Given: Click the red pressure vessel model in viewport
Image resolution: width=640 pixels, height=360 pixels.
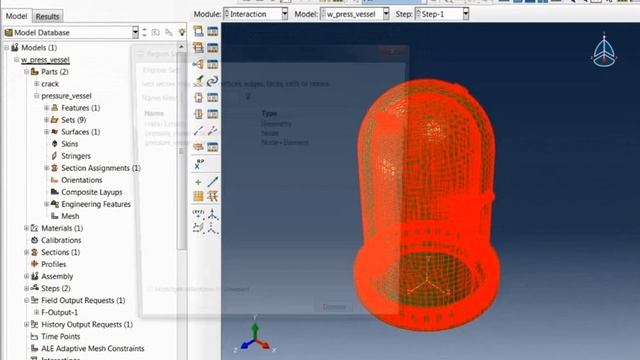Looking at the screenshot, I should tap(427, 204).
